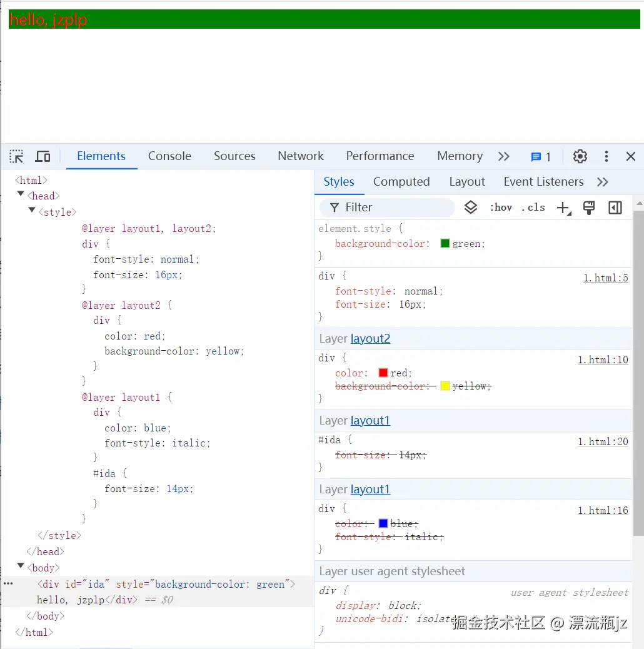The width and height of the screenshot is (644, 649).
Task: Switch to the Console tab
Action: coord(169,156)
